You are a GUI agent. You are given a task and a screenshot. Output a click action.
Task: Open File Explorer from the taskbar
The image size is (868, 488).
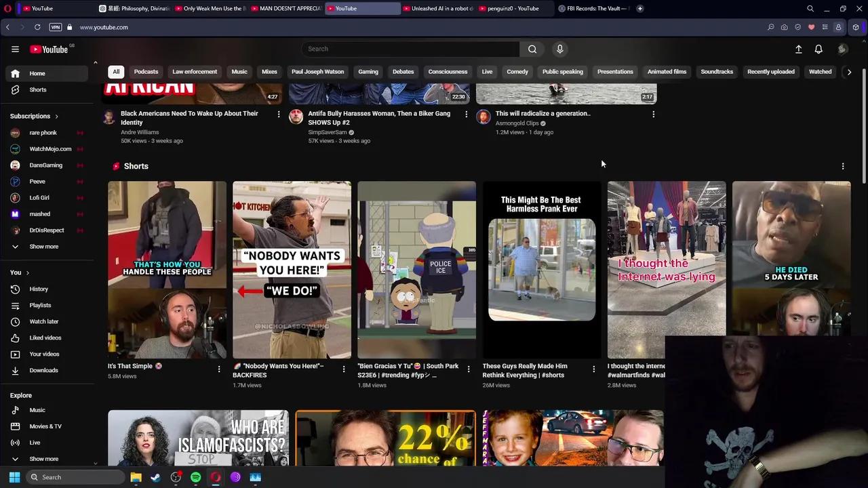(x=136, y=477)
